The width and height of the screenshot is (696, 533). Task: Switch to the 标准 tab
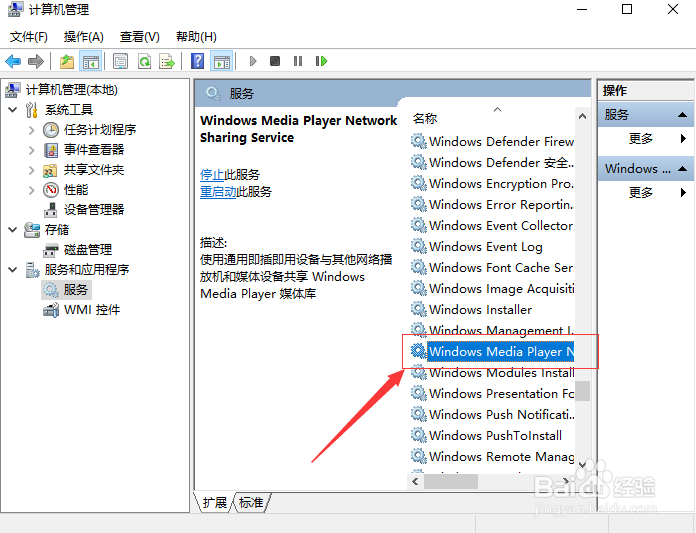coord(251,502)
